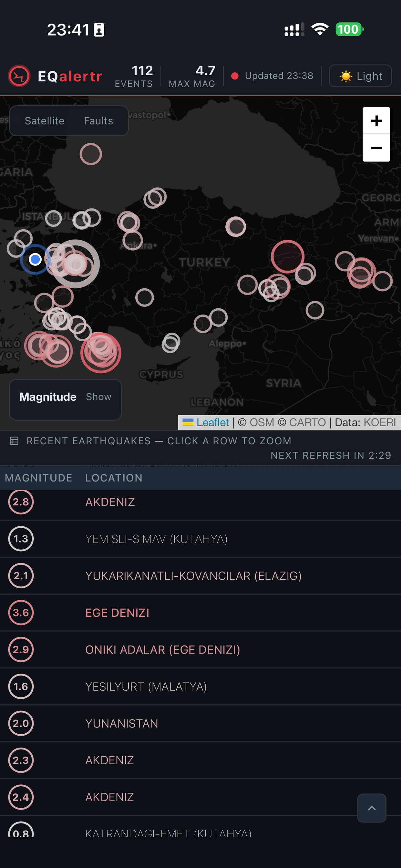Screen dimensions: 401x868
Task: Select the 2.3 AKDENIZ row
Action: pos(200,760)
